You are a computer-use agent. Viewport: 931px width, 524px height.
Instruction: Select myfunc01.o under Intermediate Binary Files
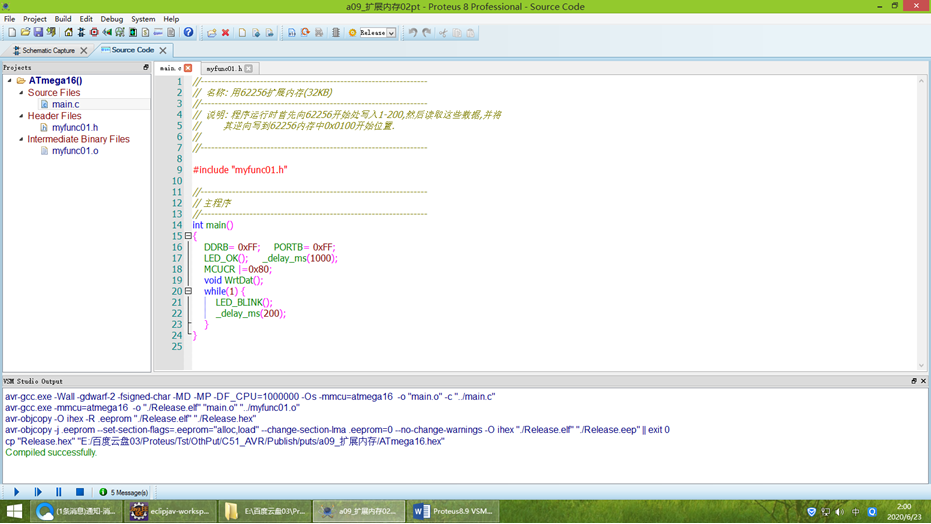tap(75, 151)
